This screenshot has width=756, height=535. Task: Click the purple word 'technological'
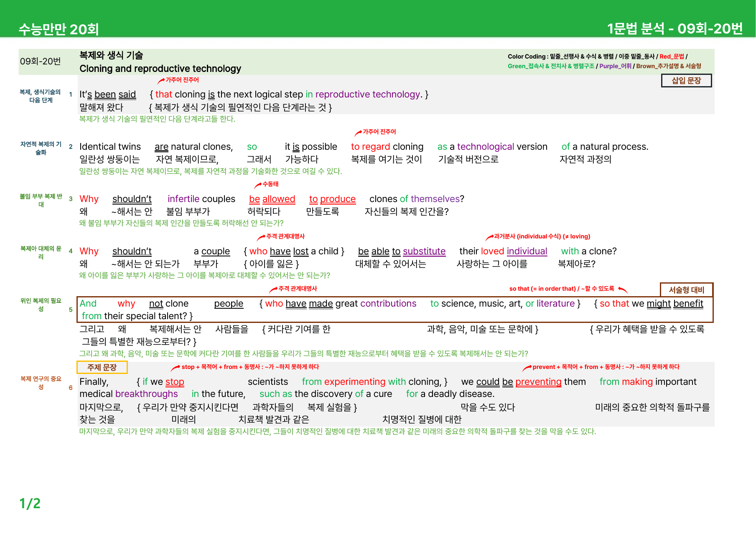click(x=486, y=147)
